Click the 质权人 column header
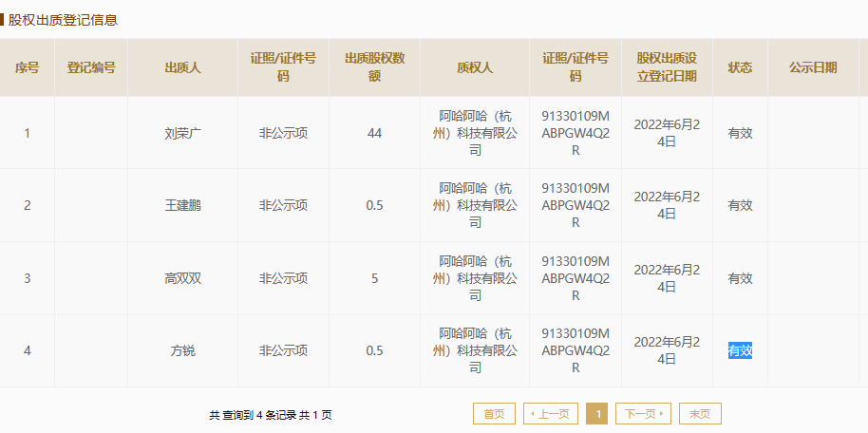Viewport: 868px width, 433px height. click(x=475, y=67)
